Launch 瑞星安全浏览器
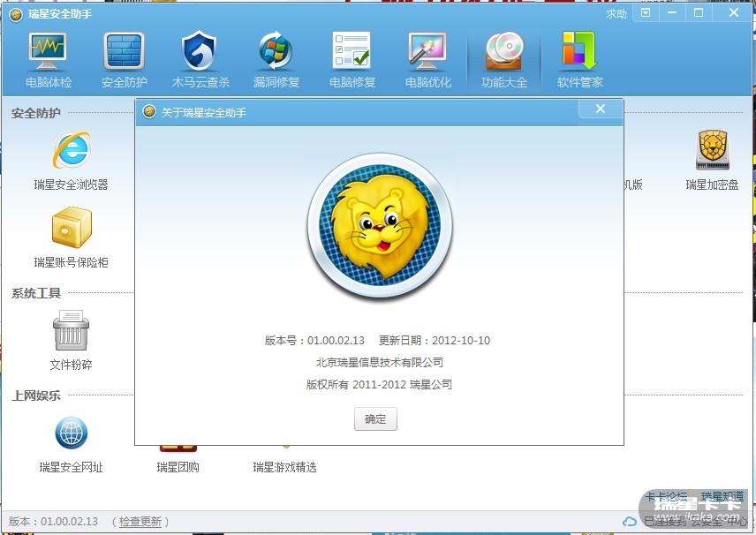Screen dimensions: 756x535 (x=71, y=161)
